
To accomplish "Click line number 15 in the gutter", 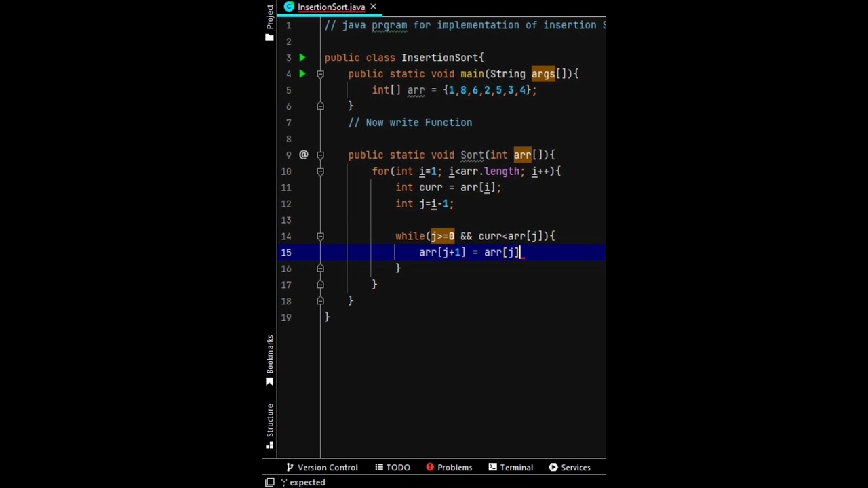I will (x=286, y=253).
